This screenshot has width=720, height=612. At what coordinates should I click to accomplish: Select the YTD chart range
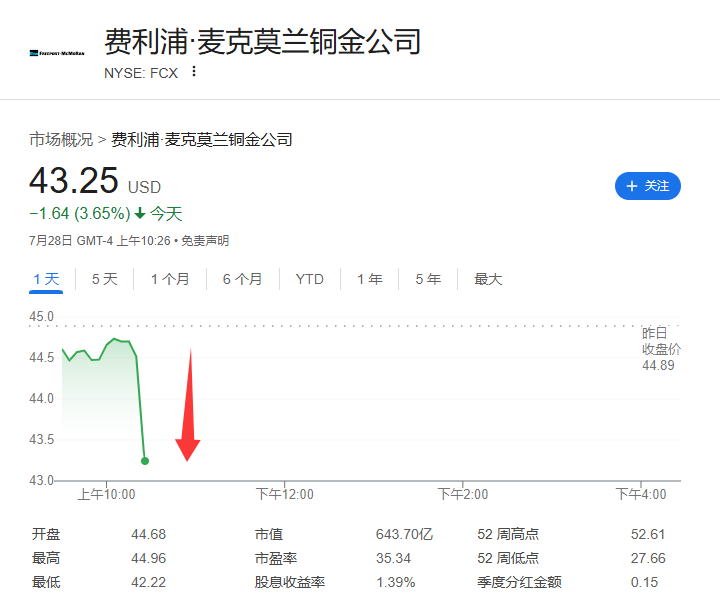[309, 279]
